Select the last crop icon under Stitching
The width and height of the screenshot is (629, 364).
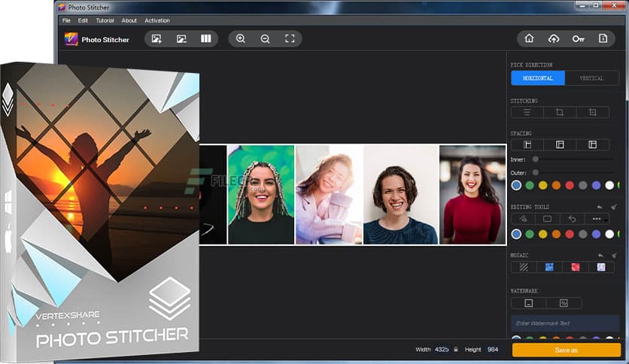pos(592,112)
